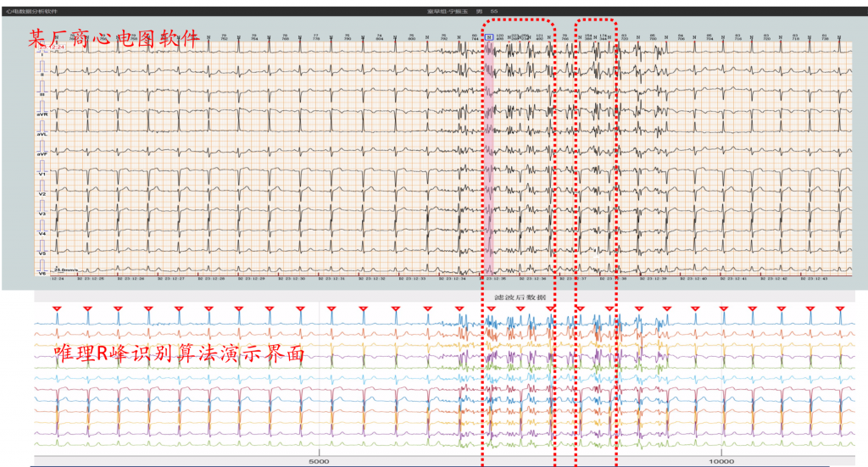The height and width of the screenshot is (467, 868).
Task: Select the V1 lead calibration pulse
Action: click(x=42, y=168)
